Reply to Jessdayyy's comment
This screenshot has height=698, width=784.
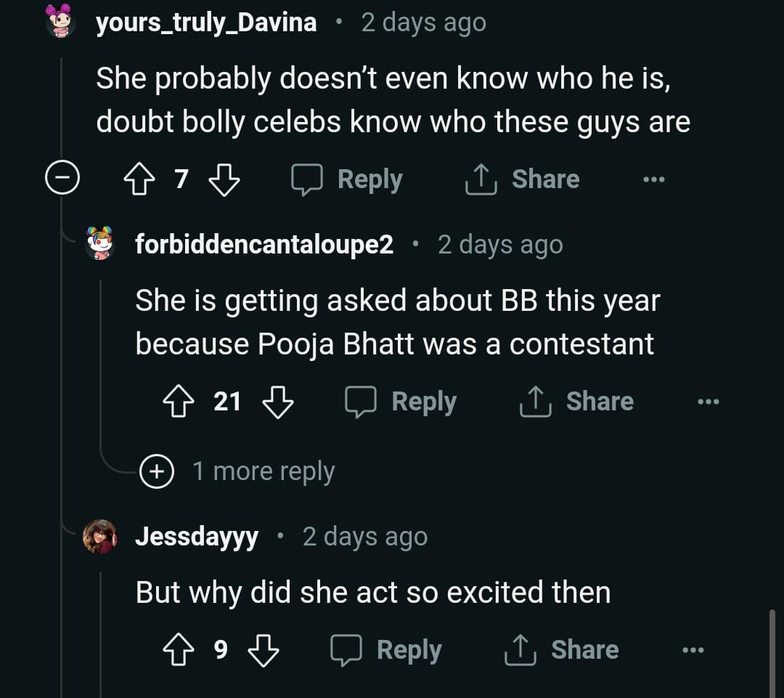coord(386,650)
